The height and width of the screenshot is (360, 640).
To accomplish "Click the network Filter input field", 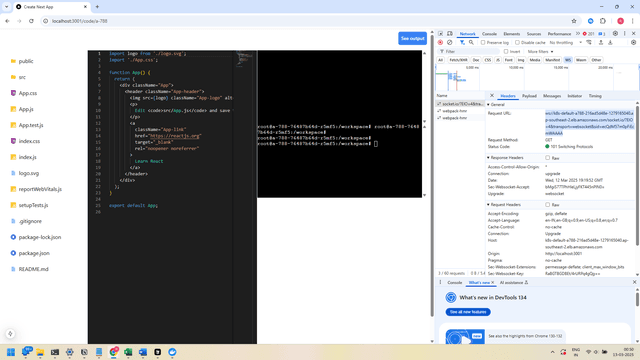I will (469, 51).
